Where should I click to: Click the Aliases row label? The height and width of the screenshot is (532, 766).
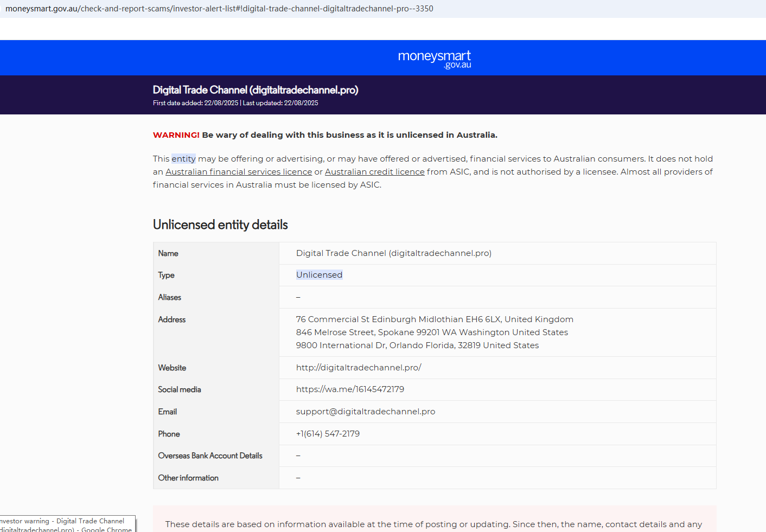click(169, 297)
